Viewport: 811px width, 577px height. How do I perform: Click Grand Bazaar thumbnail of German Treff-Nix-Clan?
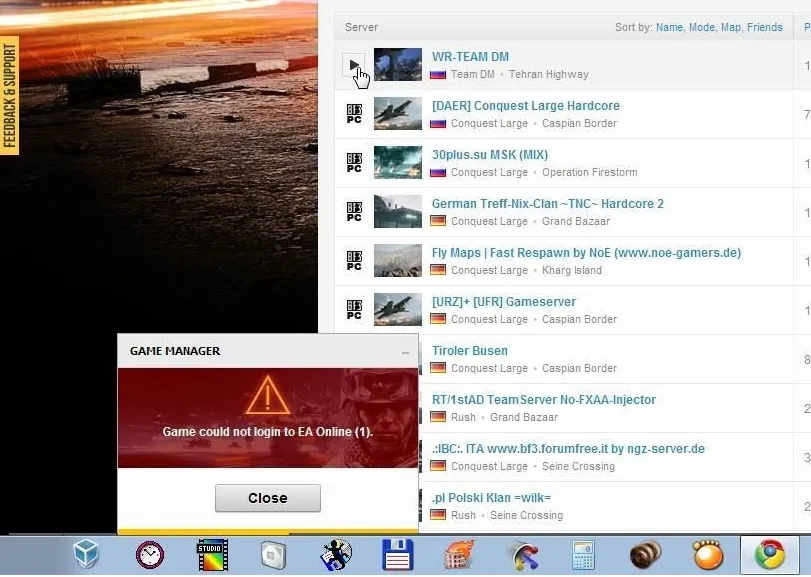398,211
